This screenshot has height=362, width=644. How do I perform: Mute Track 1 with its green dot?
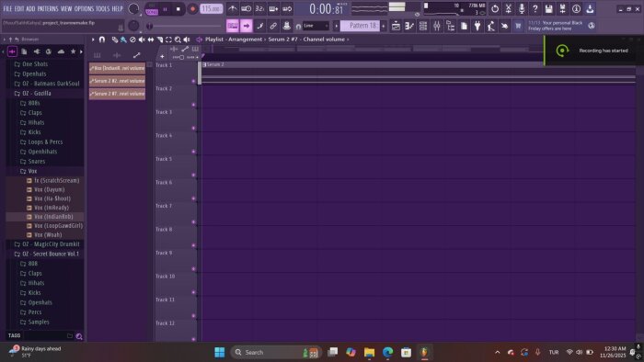[193, 81]
